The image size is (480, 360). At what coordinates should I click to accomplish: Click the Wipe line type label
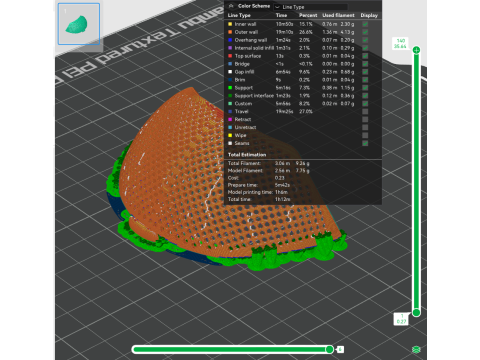tap(240, 135)
